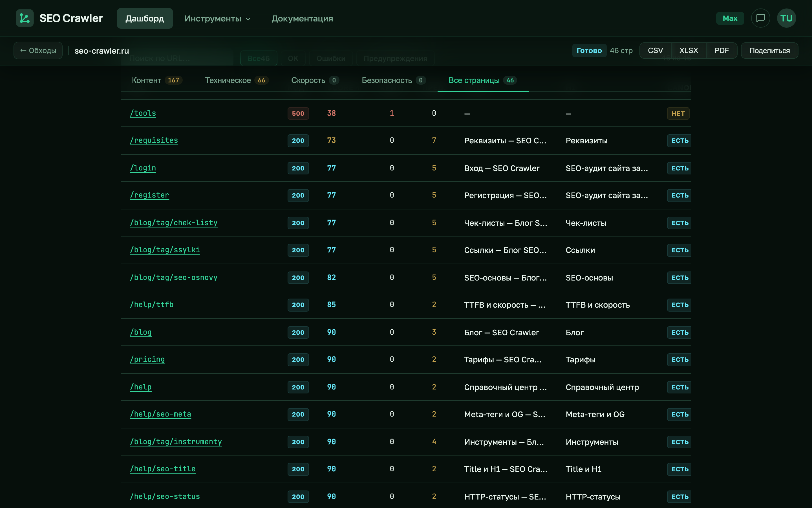The width and height of the screenshot is (812, 508).
Task: Open the /login page link
Action: click(x=143, y=168)
